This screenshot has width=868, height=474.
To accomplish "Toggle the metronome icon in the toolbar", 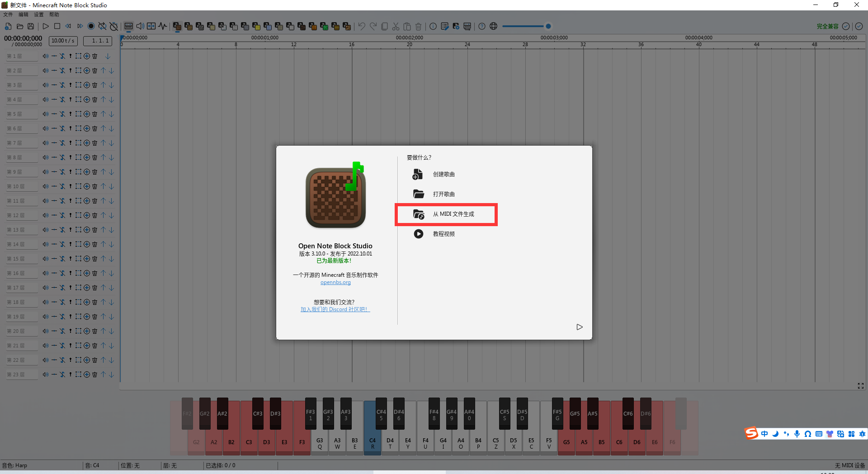I will (114, 26).
